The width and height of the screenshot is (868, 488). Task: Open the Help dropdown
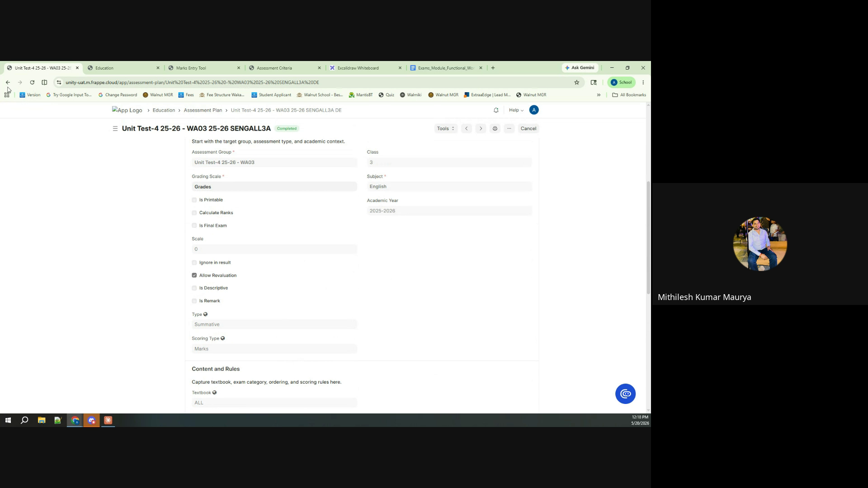click(x=516, y=110)
